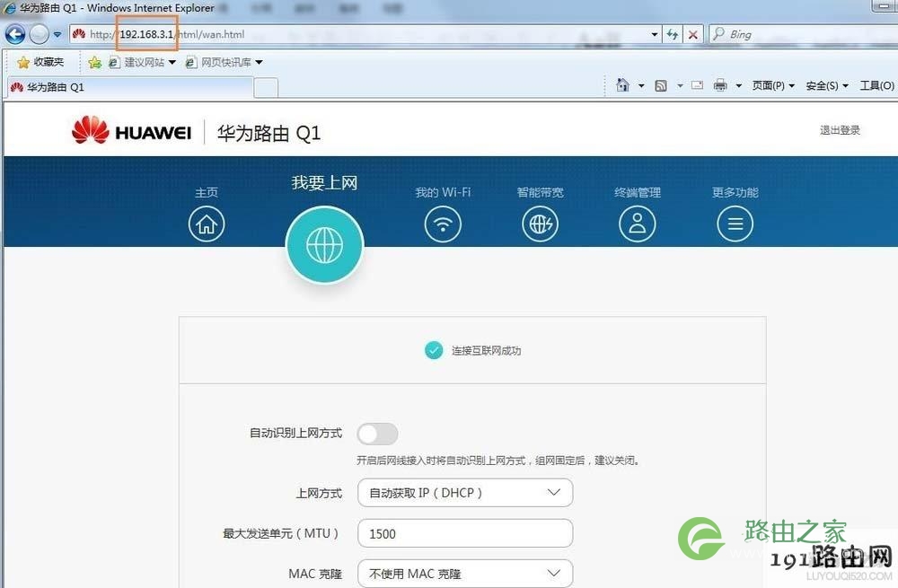Click the Print icon in command bar
898x588 pixels.
(x=720, y=85)
